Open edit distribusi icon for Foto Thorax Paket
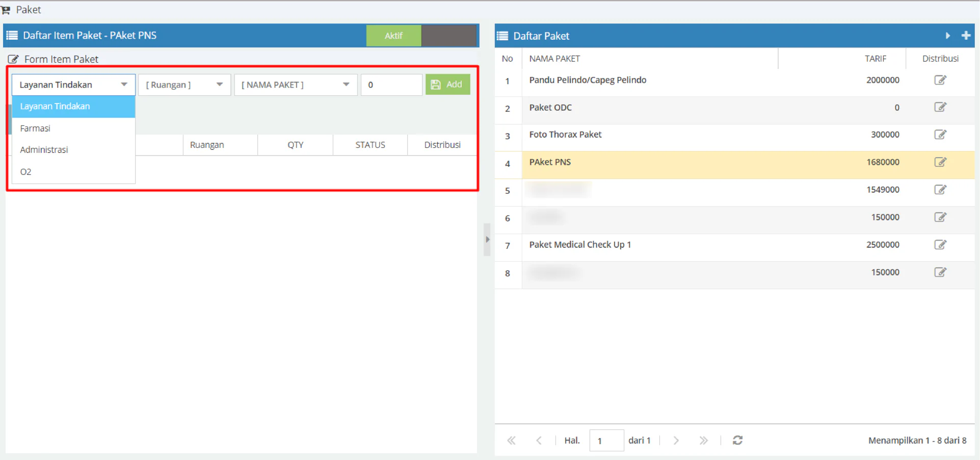This screenshot has height=460, width=980. point(940,135)
